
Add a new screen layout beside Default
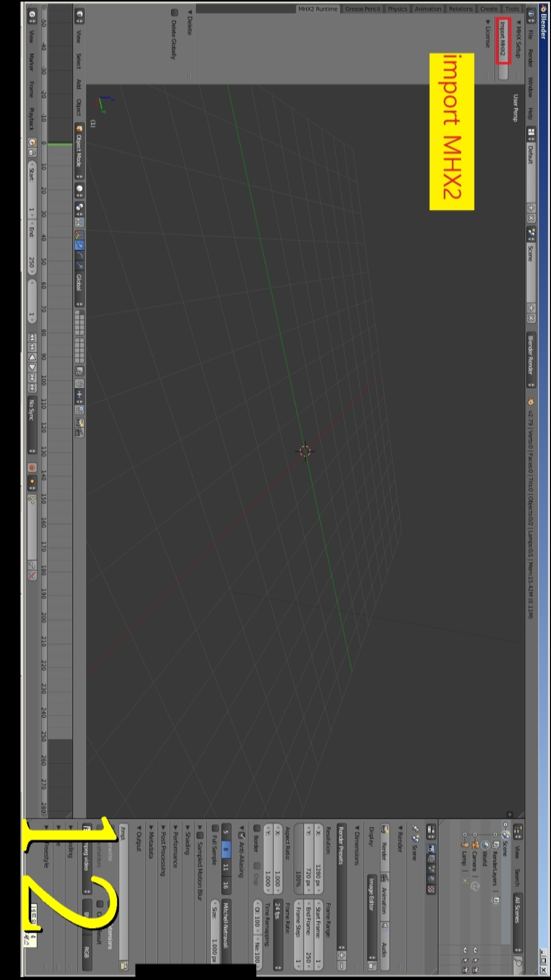[531, 208]
